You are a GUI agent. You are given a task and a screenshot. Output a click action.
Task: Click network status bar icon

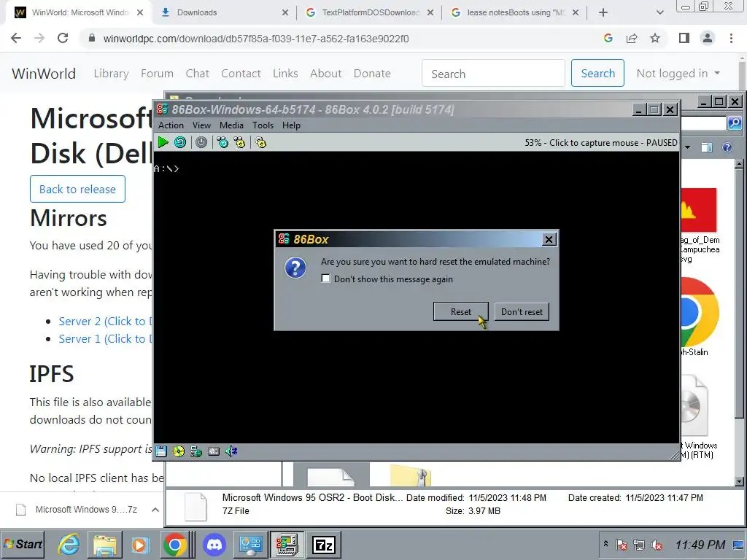coord(196,451)
